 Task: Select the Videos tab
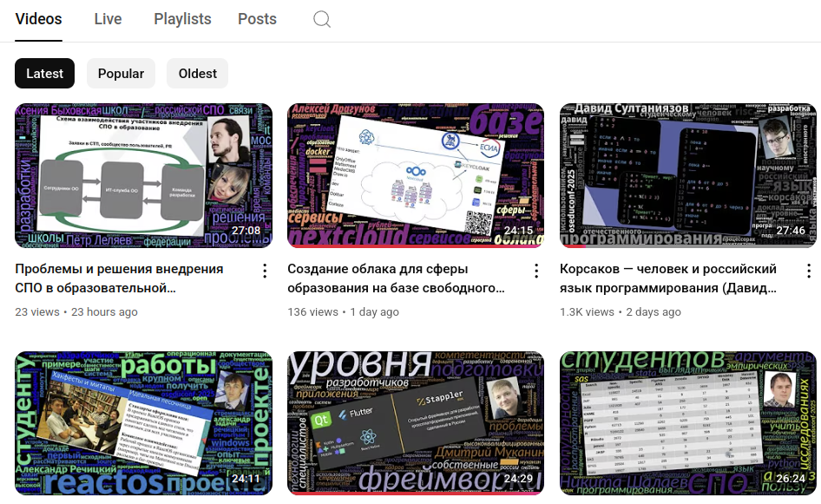coord(39,19)
